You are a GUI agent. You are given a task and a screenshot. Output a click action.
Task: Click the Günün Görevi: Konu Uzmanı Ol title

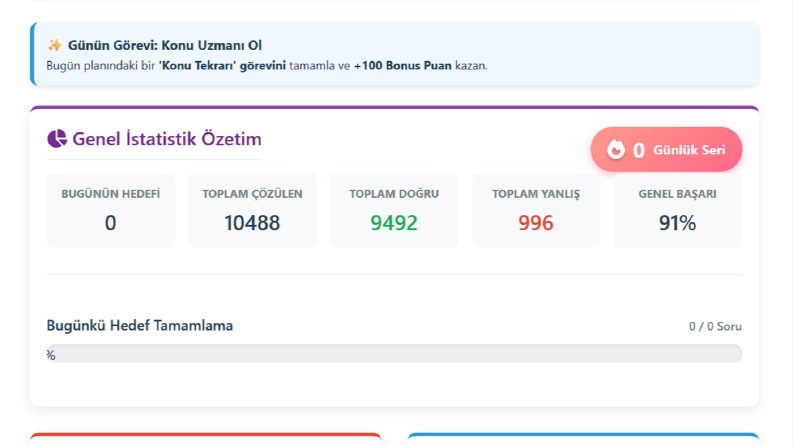point(165,46)
